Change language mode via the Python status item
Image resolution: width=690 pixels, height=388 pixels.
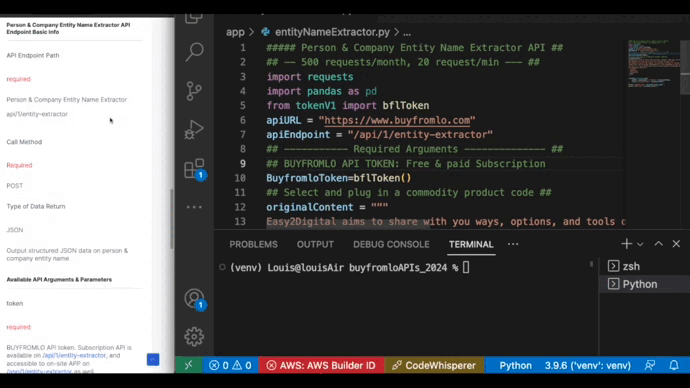515,365
